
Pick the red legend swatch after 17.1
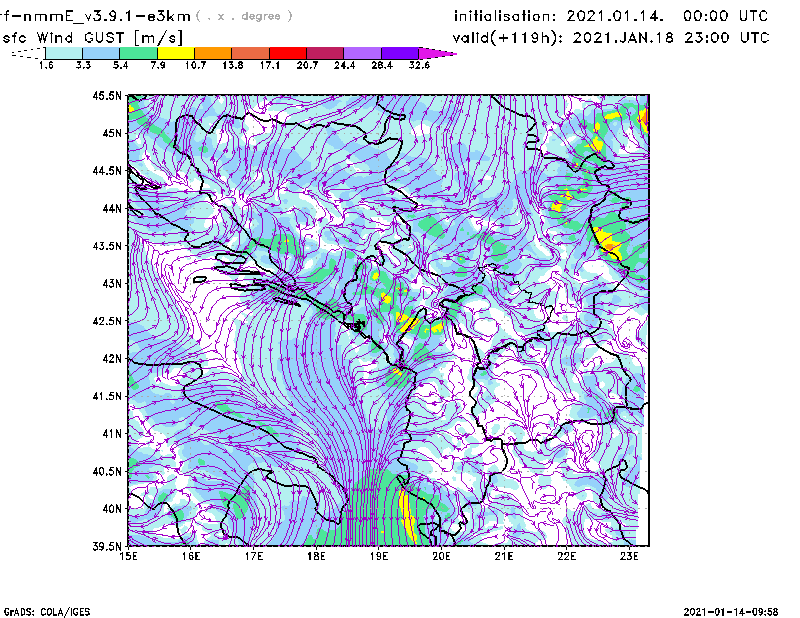pyautogui.click(x=288, y=53)
